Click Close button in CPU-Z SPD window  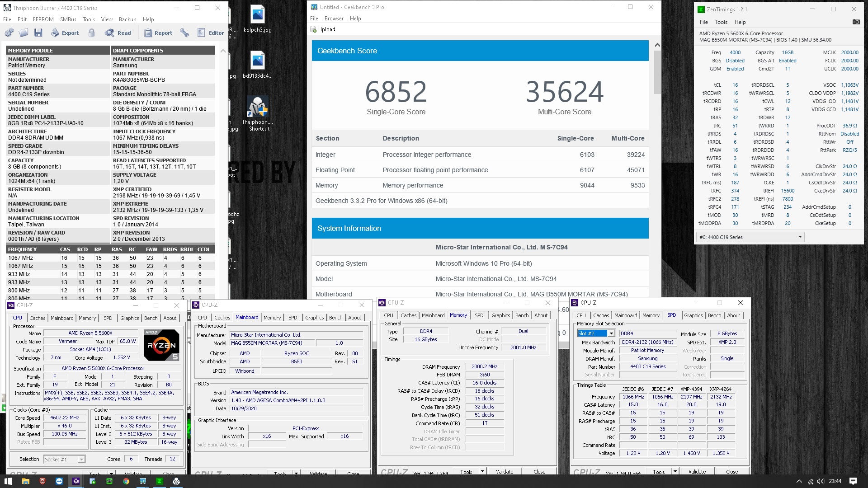point(732,472)
